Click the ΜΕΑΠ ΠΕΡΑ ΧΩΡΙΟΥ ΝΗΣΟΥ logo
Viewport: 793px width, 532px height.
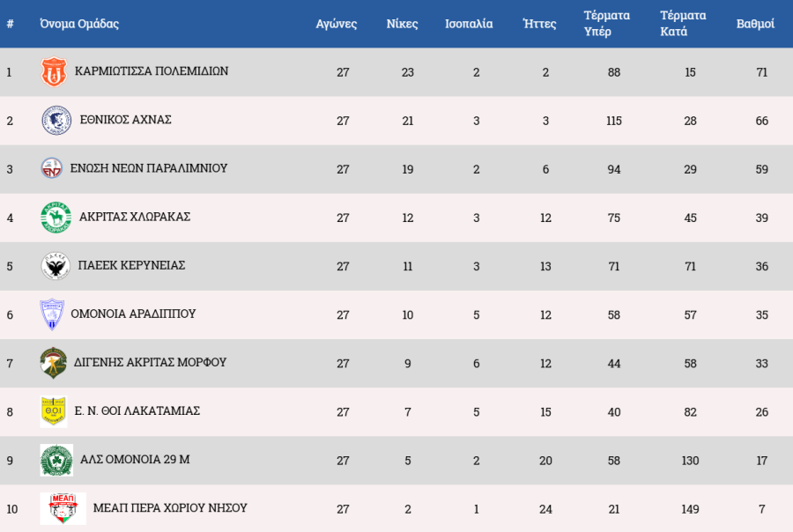63,508
